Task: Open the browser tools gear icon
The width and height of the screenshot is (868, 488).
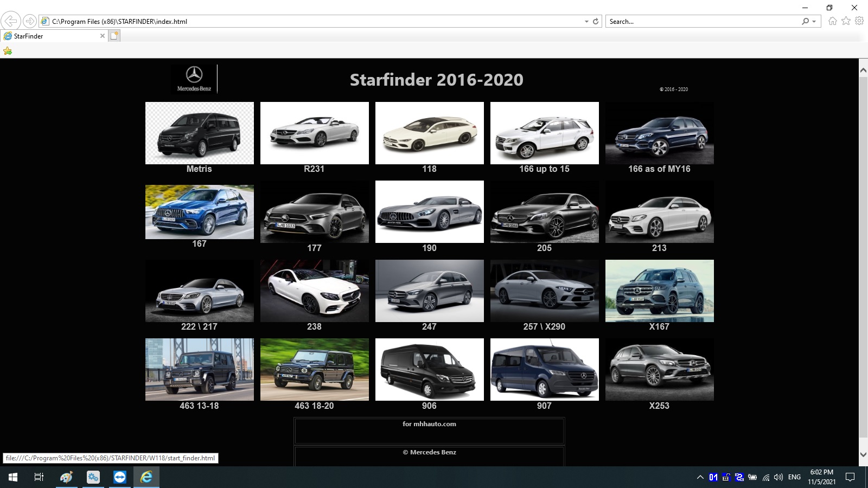Action: (859, 21)
